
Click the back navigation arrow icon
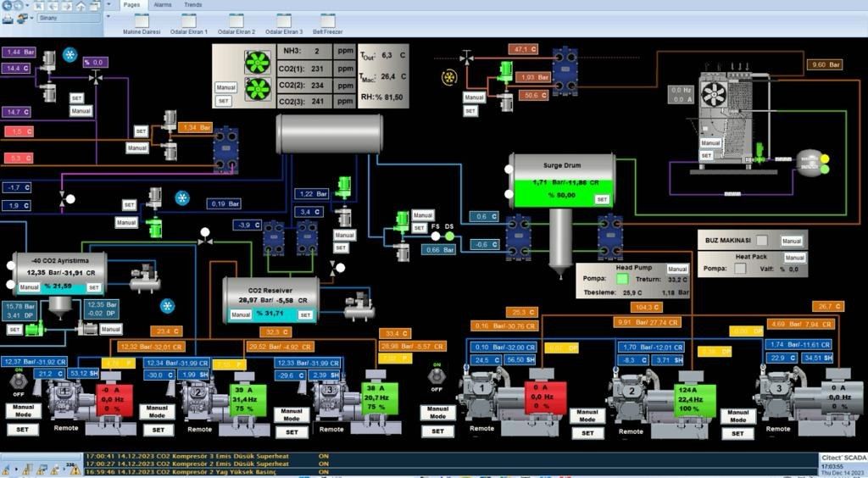point(7,6)
